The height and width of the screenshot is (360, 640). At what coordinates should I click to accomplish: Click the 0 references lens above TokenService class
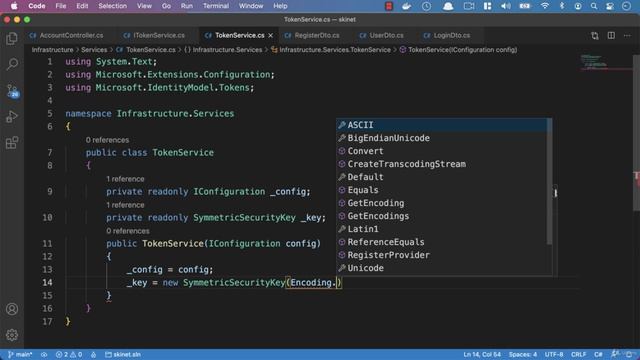coord(107,140)
